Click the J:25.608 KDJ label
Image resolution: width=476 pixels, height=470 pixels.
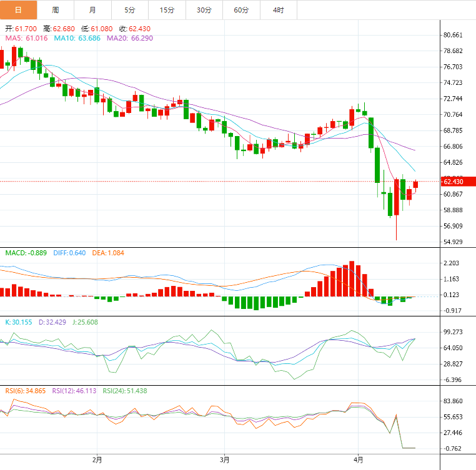point(85,322)
